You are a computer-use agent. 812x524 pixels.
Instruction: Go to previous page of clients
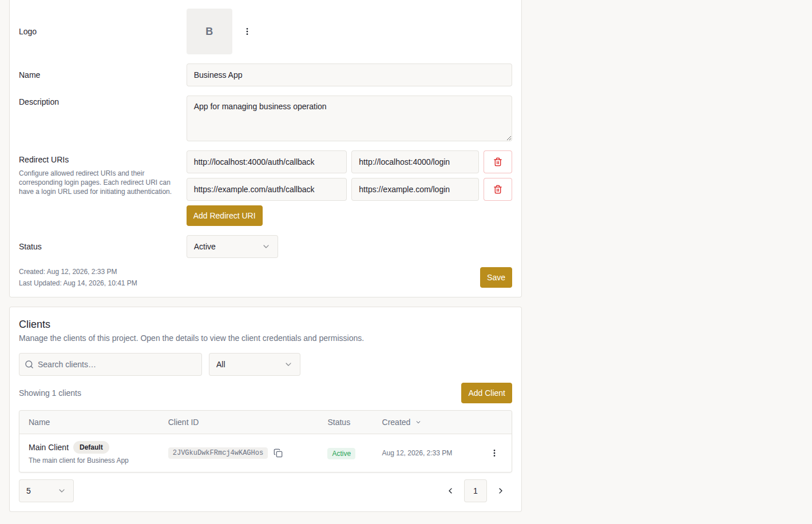tap(450, 491)
